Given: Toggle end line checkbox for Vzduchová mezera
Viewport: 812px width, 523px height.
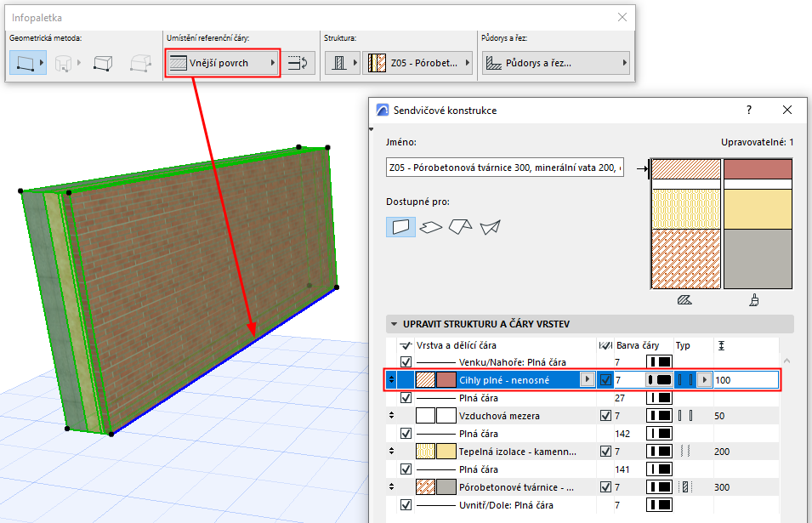Looking at the screenshot, I should [x=606, y=415].
